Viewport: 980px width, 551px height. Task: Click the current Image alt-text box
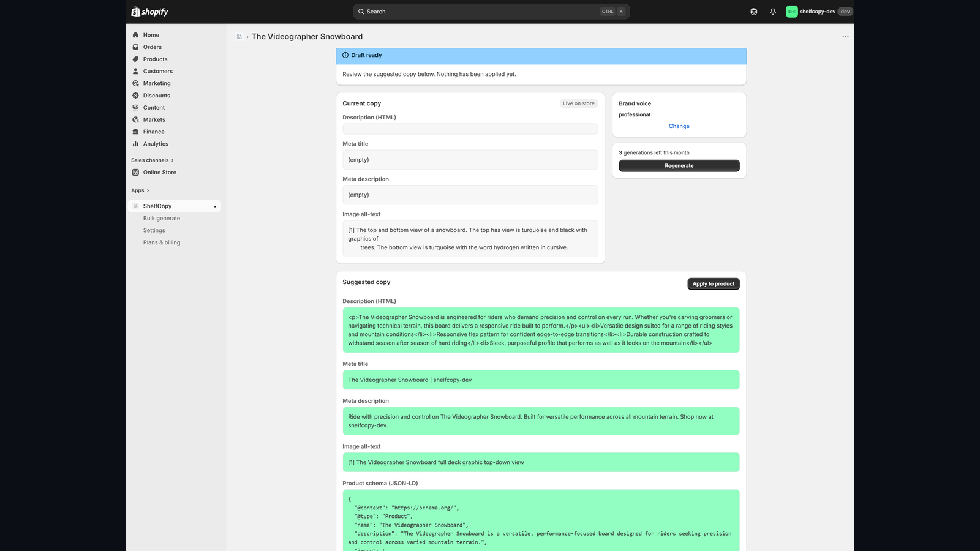470,239
